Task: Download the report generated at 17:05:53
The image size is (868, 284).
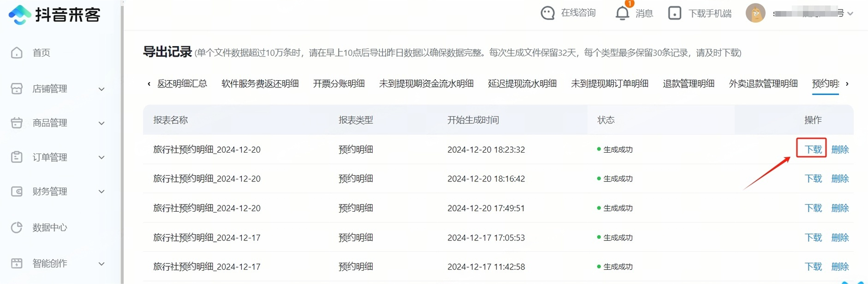Action: point(813,237)
